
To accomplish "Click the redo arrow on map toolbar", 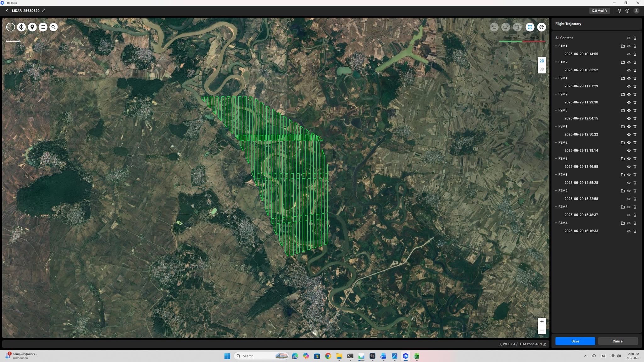I will (x=506, y=27).
